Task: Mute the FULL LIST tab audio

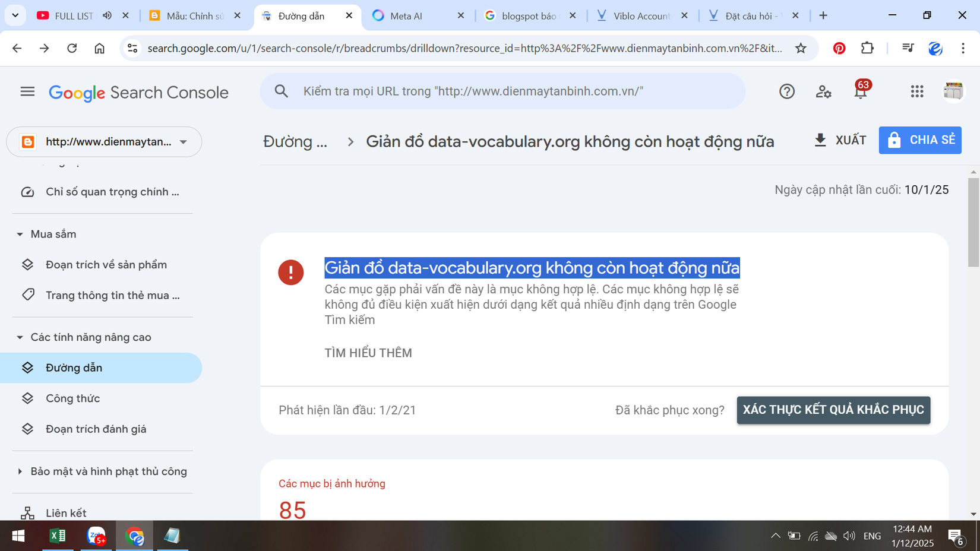Action: tap(107, 15)
